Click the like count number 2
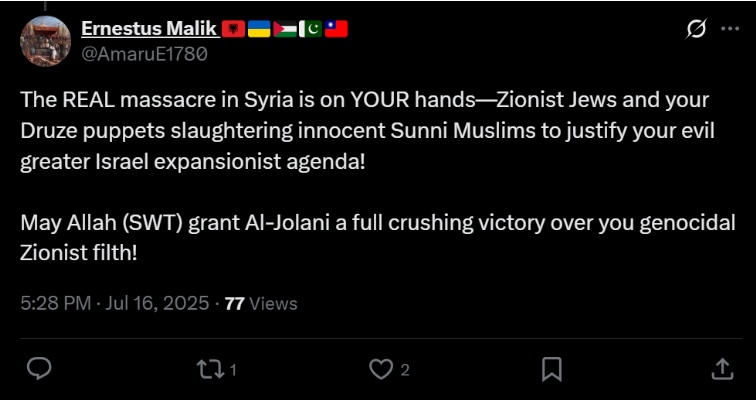The image size is (756, 400). 405,370
